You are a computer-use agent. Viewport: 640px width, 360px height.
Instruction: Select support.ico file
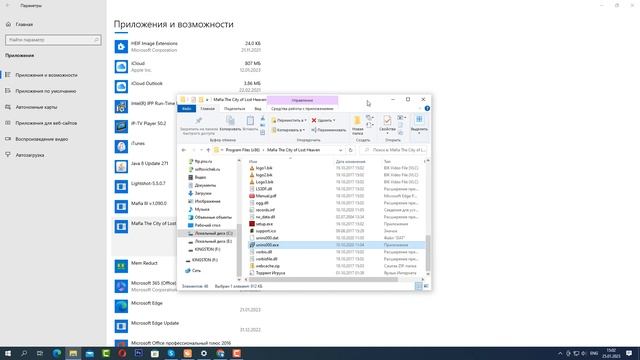click(x=266, y=231)
